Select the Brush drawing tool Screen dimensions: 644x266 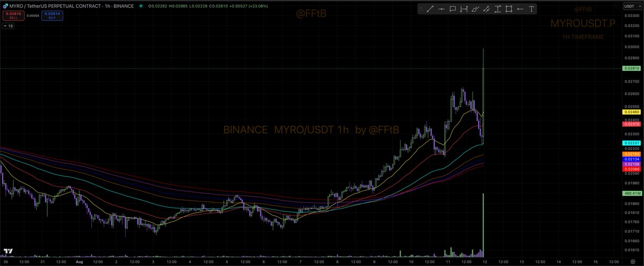pyautogui.click(x=475, y=9)
